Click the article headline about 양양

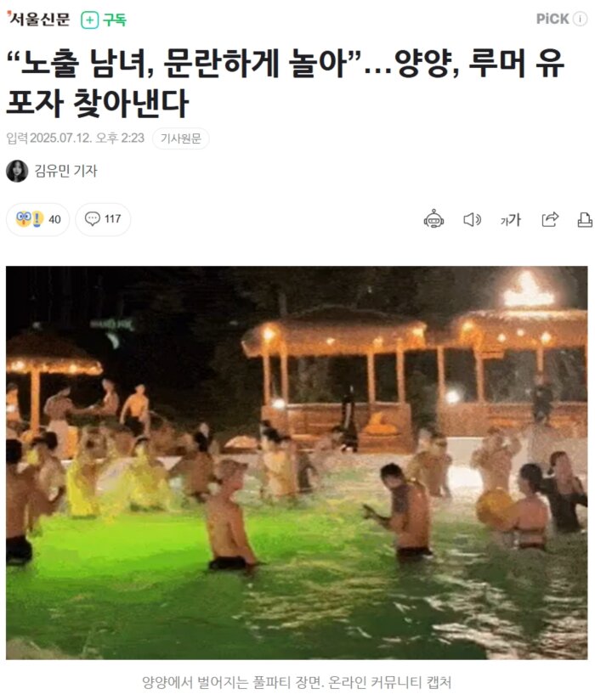pyautogui.click(x=286, y=83)
